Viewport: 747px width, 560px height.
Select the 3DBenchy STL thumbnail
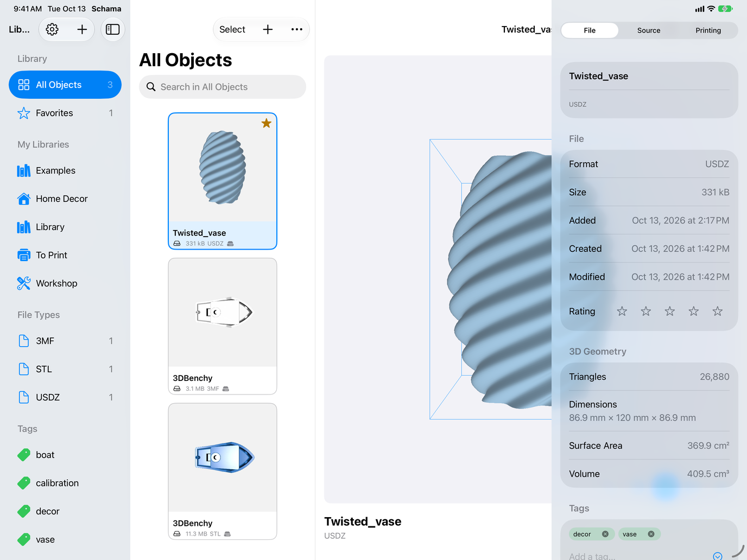point(223,472)
